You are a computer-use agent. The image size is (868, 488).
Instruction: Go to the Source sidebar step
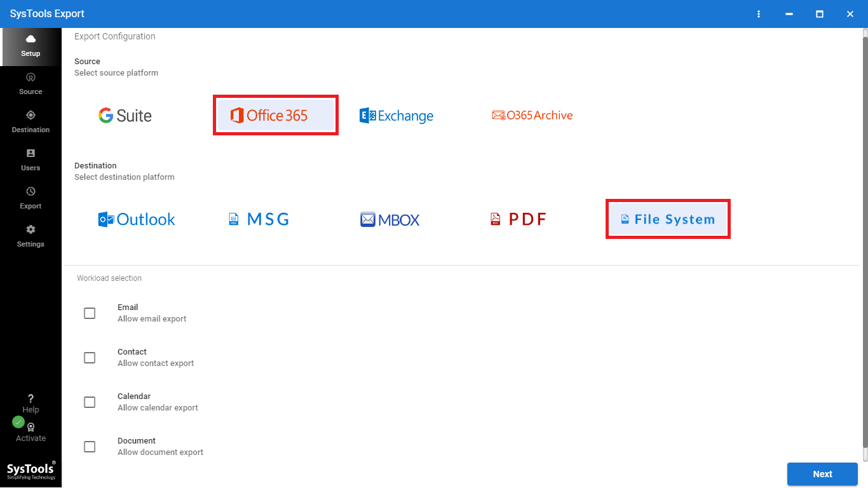point(31,84)
